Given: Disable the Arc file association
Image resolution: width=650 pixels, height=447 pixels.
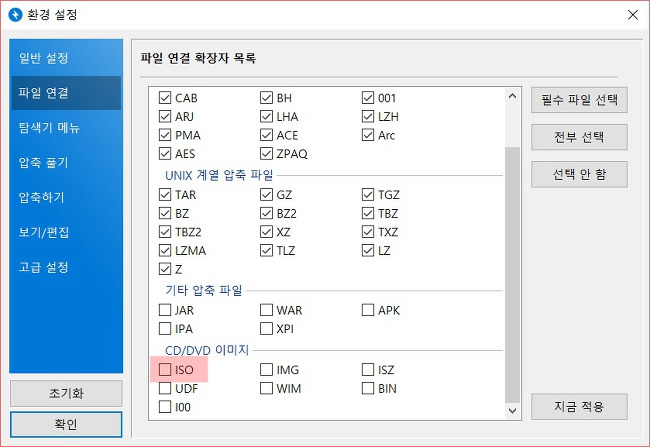Looking at the screenshot, I should point(368,135).
